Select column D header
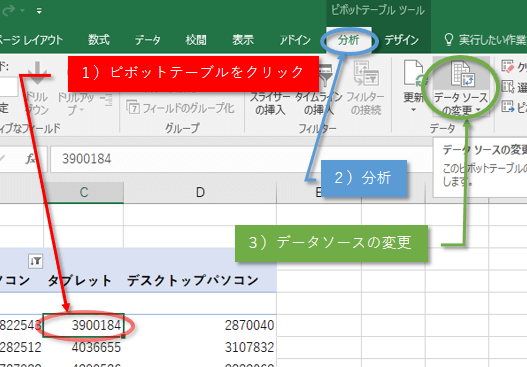Image resolution: width=527 pixels, height=367 pixels. 200,193
